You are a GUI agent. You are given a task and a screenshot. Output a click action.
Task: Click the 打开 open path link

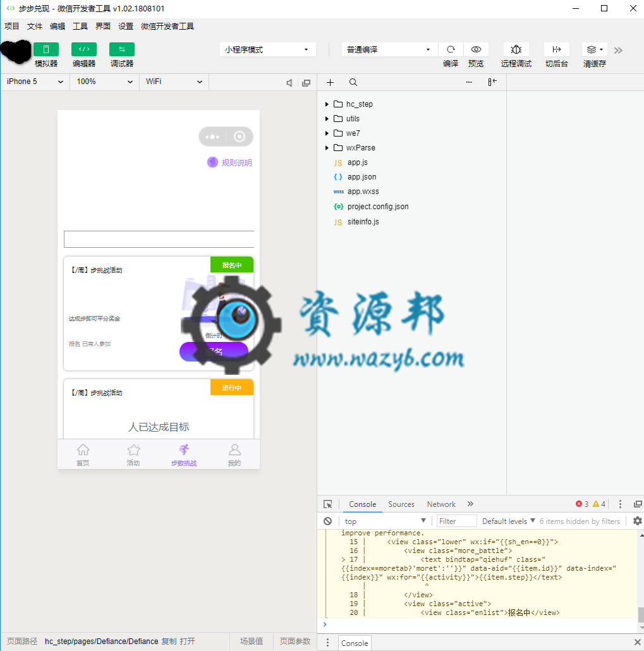coord(187,642)
